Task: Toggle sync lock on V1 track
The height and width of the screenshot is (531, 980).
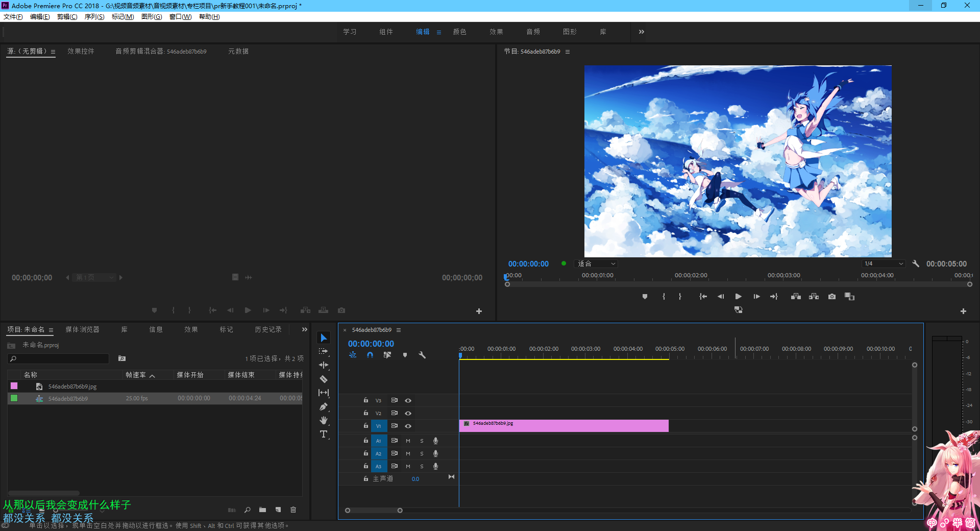Action: click(394, 426)
